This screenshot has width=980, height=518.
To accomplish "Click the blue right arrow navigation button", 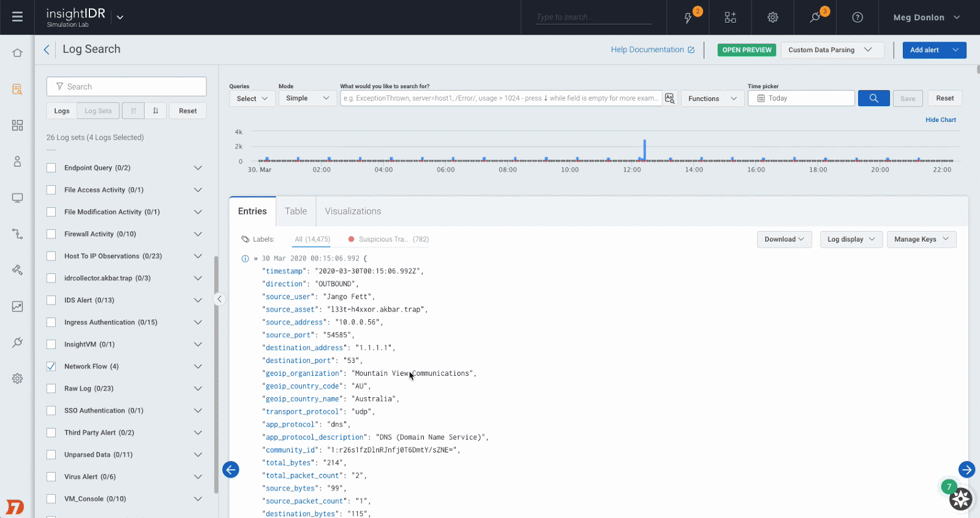I will (x=966, y=470).
